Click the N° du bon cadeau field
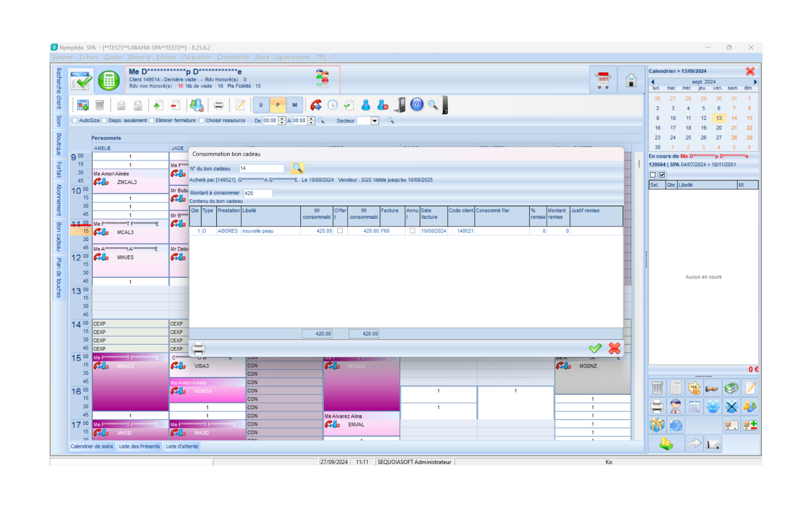This screenshot has width=812, height=508. 261,168
